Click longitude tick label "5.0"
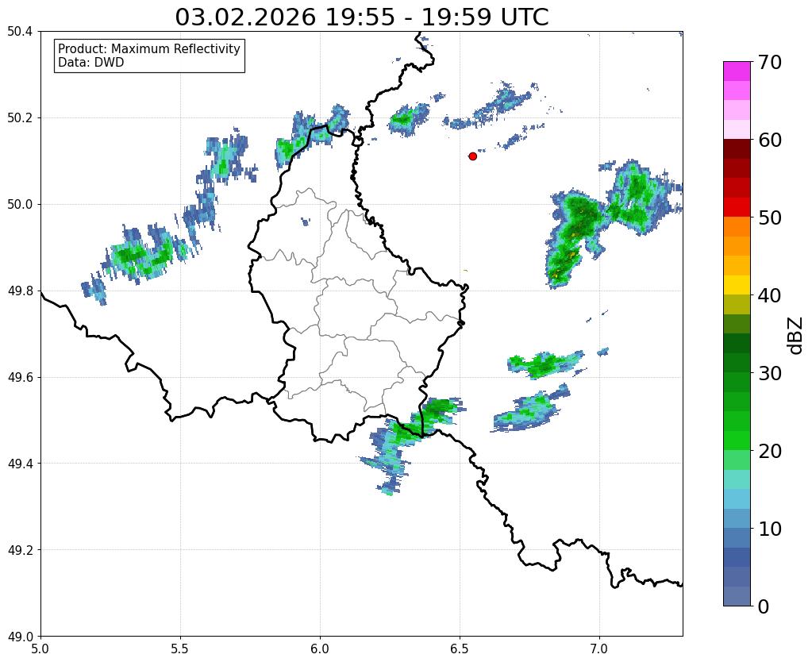The width and height of the screenshot is (812, 662). pos(40,649)
